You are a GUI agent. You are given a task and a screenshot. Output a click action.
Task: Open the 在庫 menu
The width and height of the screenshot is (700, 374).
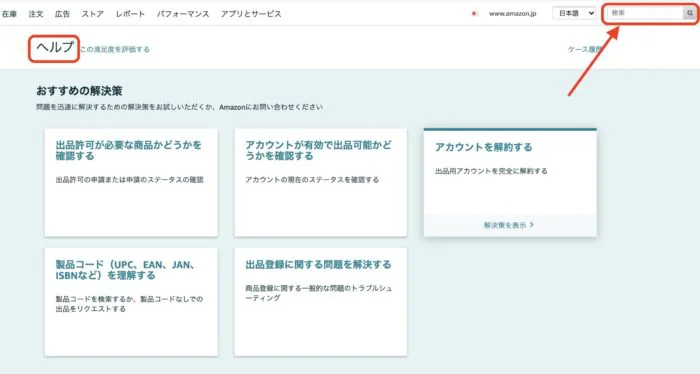pos(9,14)
